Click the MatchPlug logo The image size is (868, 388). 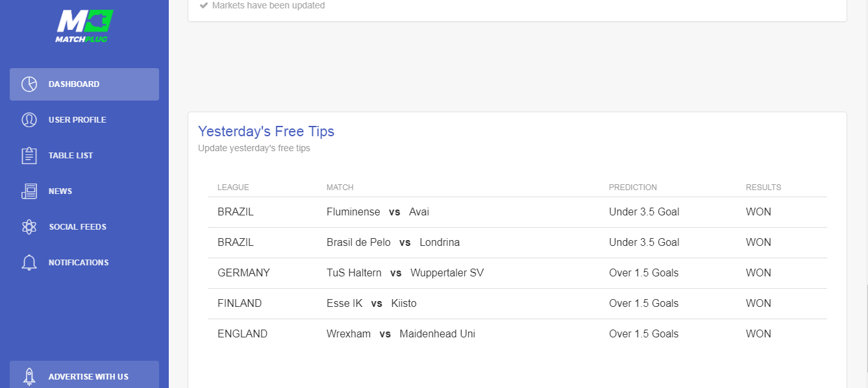[x=84, y=26]
